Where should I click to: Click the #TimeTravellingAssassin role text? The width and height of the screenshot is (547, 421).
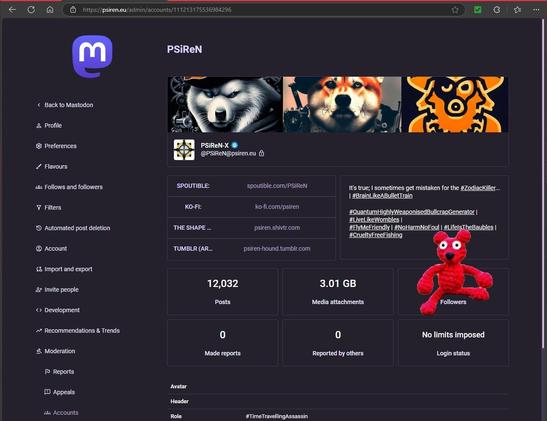pyautogui.click(x=277, y=416)
